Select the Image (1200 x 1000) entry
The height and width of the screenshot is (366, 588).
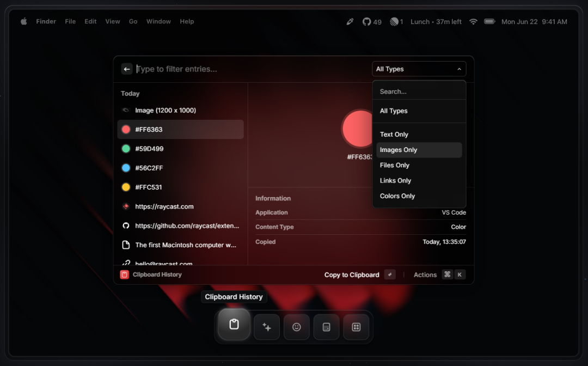coord(180,110)
